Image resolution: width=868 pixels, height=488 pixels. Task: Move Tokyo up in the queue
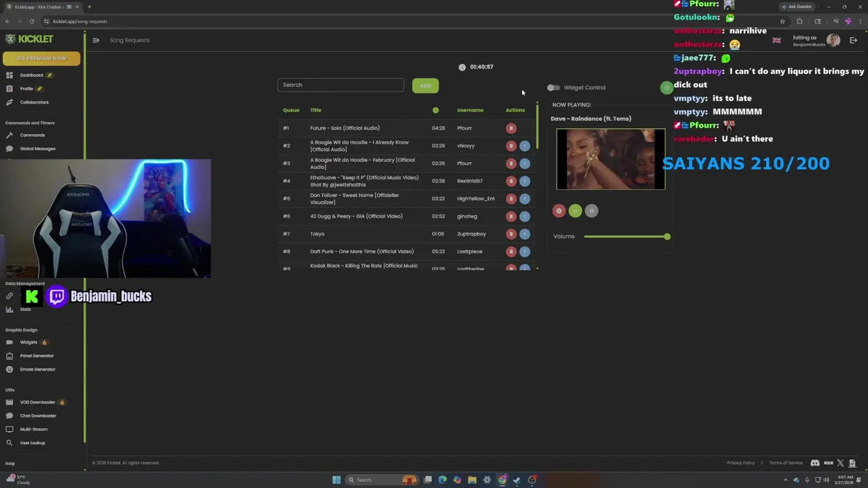tap(525, 234)
